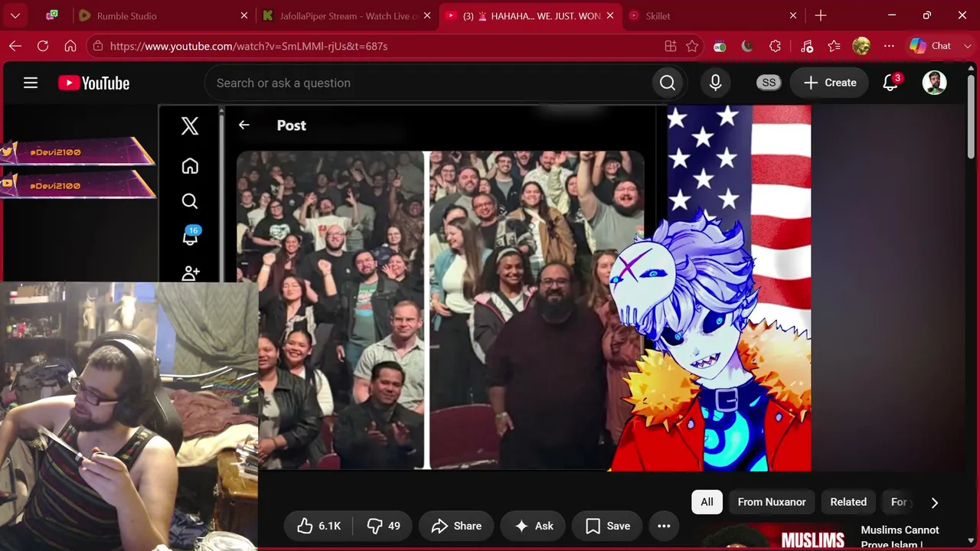Click the browser address bar URL
980x551 pixels.
[x=249, y=46]
